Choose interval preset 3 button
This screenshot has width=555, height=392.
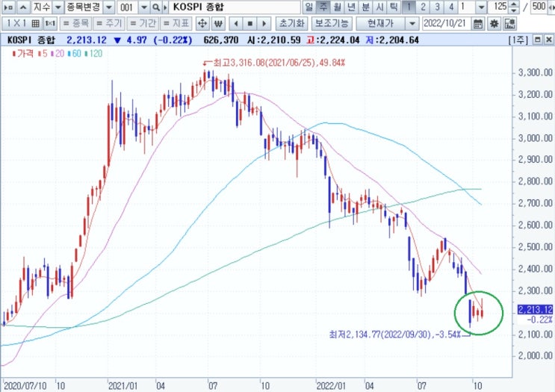pyautogui.click(x=437, y=7)
